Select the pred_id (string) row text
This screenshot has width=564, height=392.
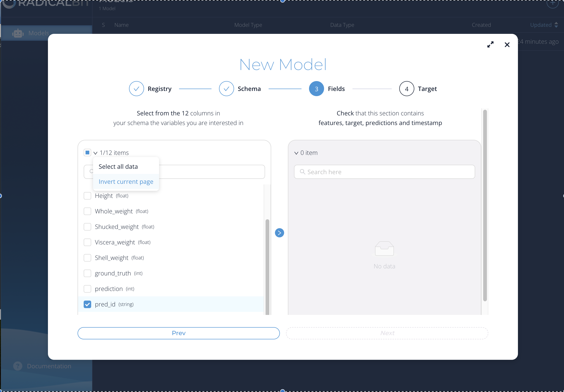coord(114,304)
